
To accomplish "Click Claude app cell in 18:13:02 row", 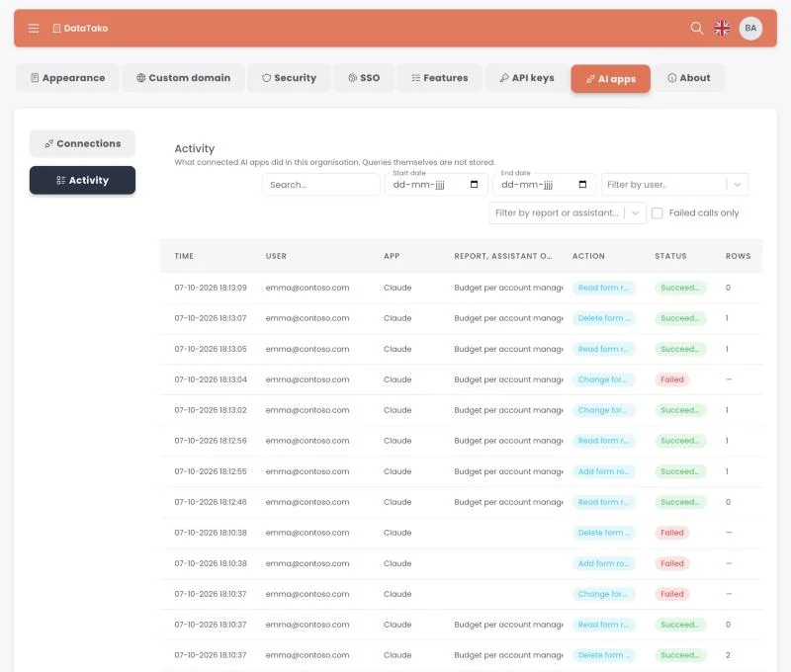I will tap(397, 410).
